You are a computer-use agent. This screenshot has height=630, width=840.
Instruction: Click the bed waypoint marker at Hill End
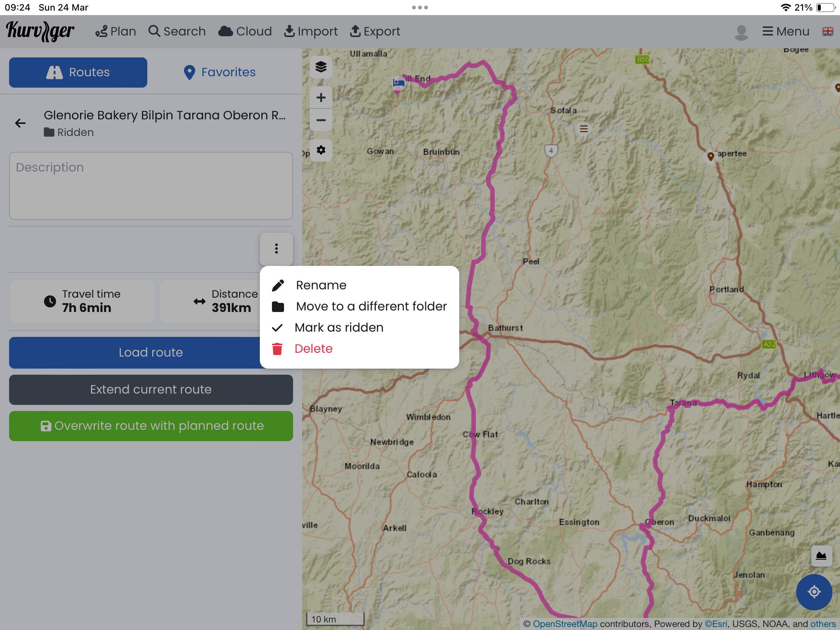(x=398, y=82)
